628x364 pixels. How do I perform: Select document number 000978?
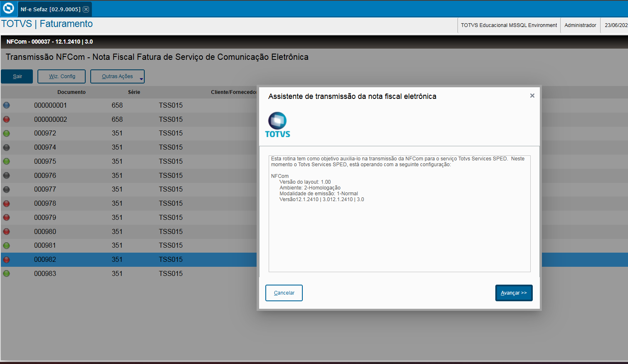click(45, 204)
